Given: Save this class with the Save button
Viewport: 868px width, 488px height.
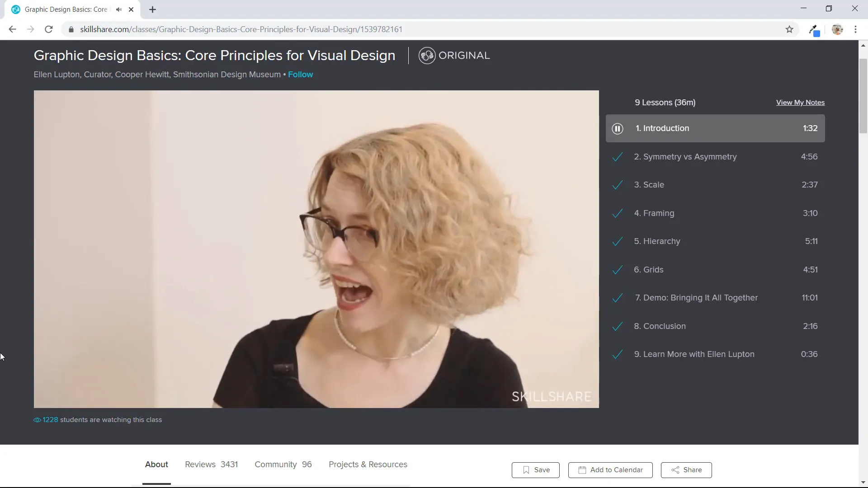Looking at the screenshot, I should pos(536,470).
